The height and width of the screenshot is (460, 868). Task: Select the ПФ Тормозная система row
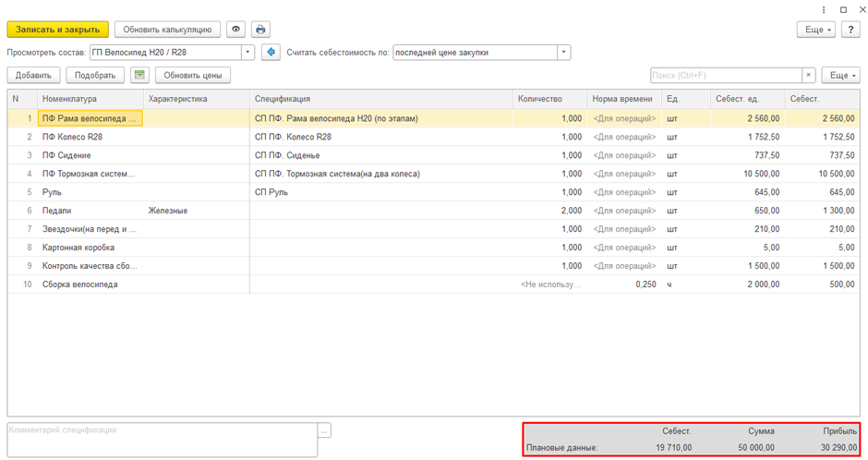click(x=433, y=174)
